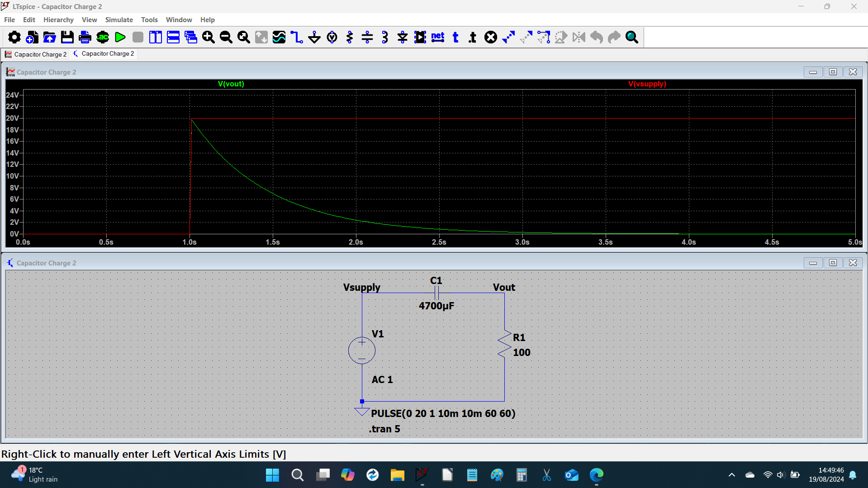Open the Hierarchy menu
This screenshot has width=868, height=488.
pyautogui.click(x=58, y=20)
